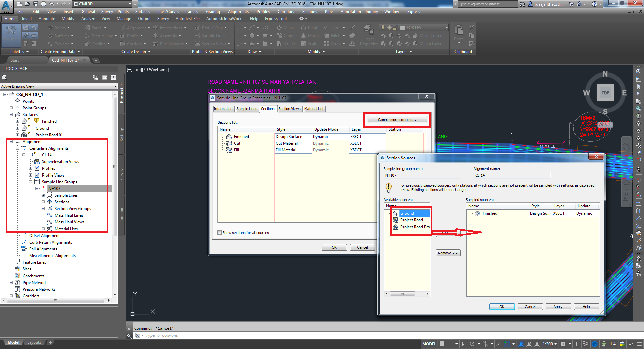
Task: Toggle isometric drafting in status bar
Action: click(x=486, y=344)
